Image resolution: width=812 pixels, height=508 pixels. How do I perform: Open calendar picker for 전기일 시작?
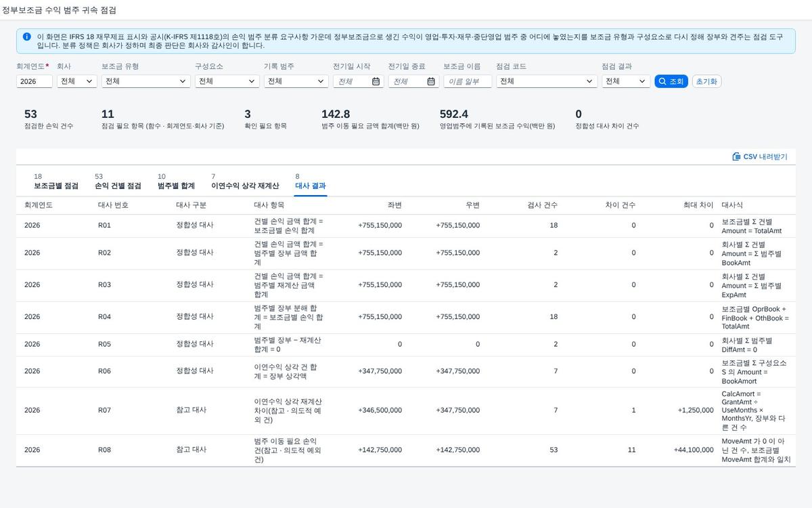click(376, 81)
